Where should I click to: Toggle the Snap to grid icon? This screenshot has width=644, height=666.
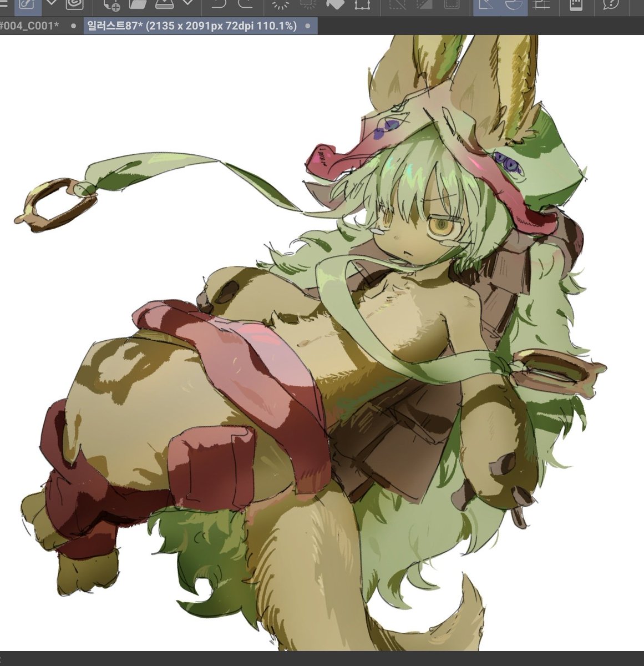tap(541, 5)
